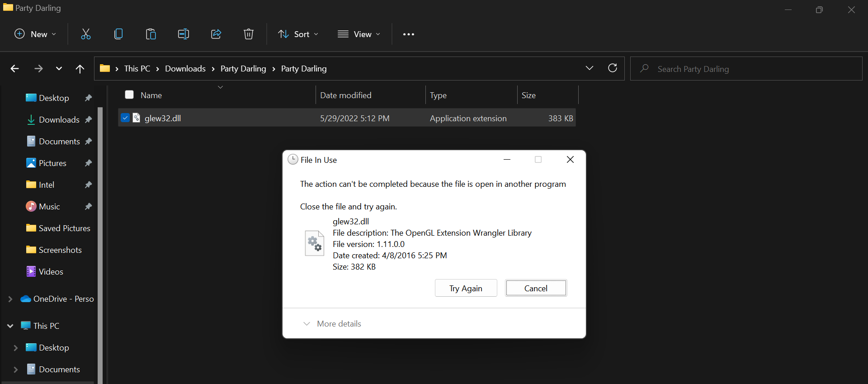
Task: Click the search magnifier icon
Action: (645, 68)
